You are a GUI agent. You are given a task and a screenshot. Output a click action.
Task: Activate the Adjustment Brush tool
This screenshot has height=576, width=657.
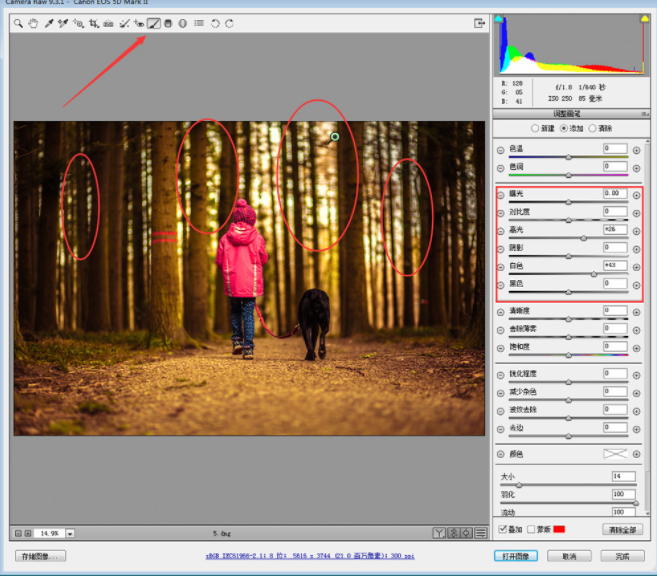pyautogui.click(x=154, y=23)
